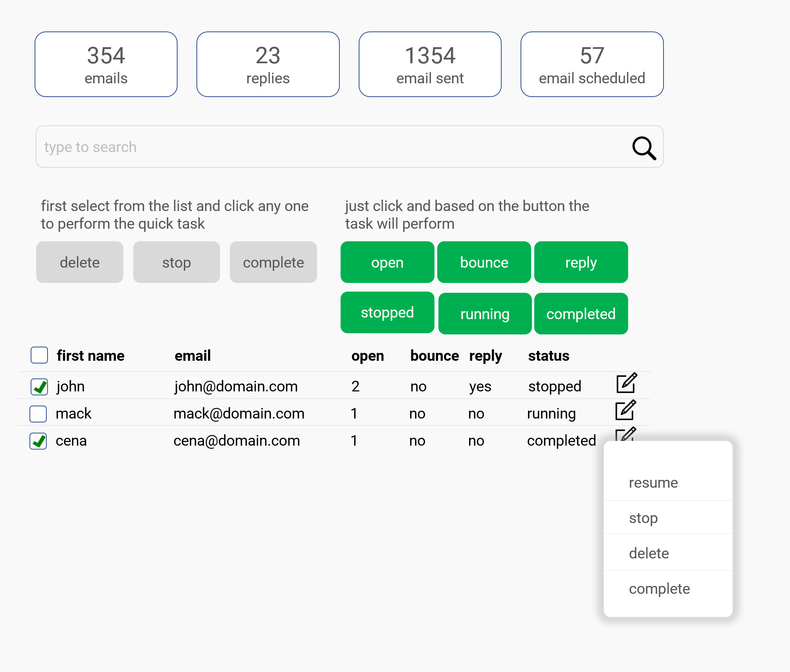The image size is (790, 672).
Task: Click the gray complete quick-task button
Action: coord(273,262)
